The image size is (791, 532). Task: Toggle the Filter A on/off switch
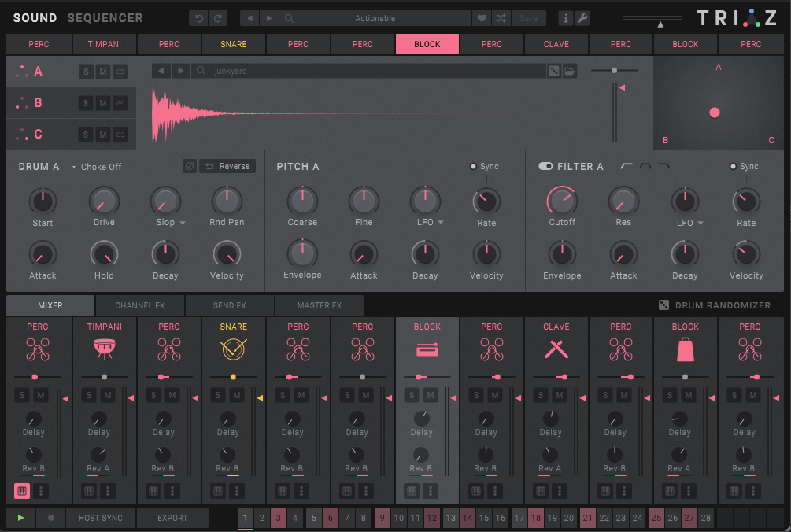click(x=545, y=166)
